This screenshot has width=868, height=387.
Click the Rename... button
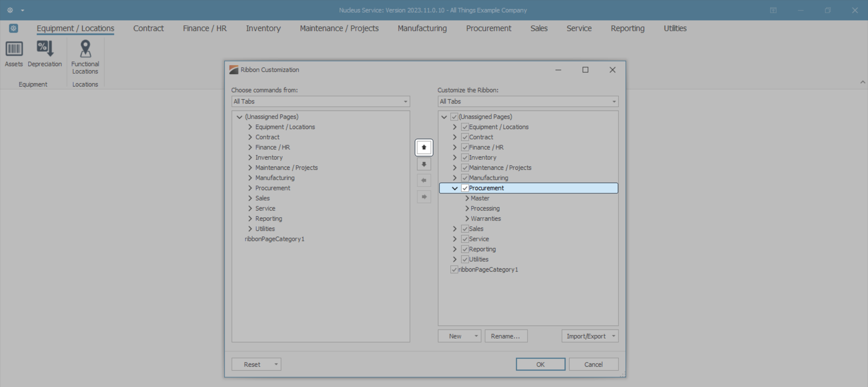[x=505, y=336]
